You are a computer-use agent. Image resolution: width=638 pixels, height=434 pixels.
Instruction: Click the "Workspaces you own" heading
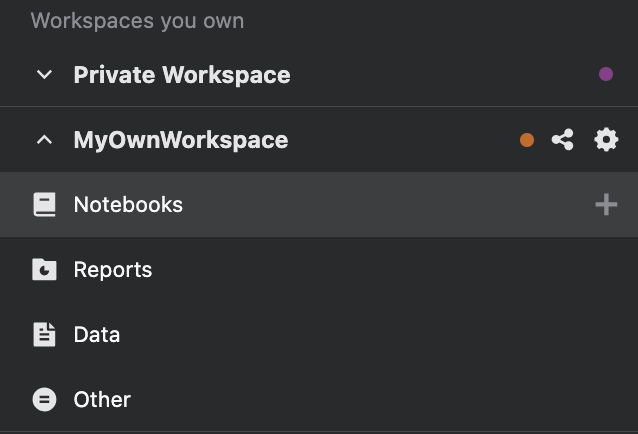[137, 21]
